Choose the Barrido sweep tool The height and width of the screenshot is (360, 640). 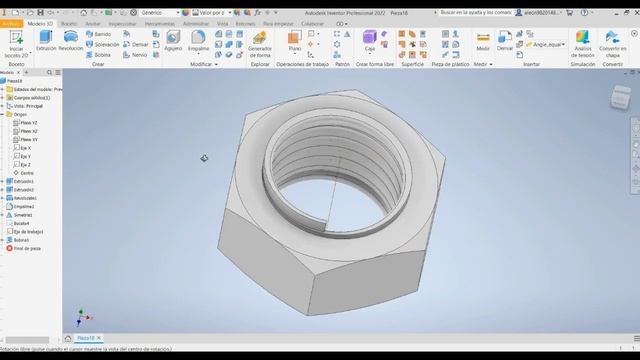click(98, 34)
